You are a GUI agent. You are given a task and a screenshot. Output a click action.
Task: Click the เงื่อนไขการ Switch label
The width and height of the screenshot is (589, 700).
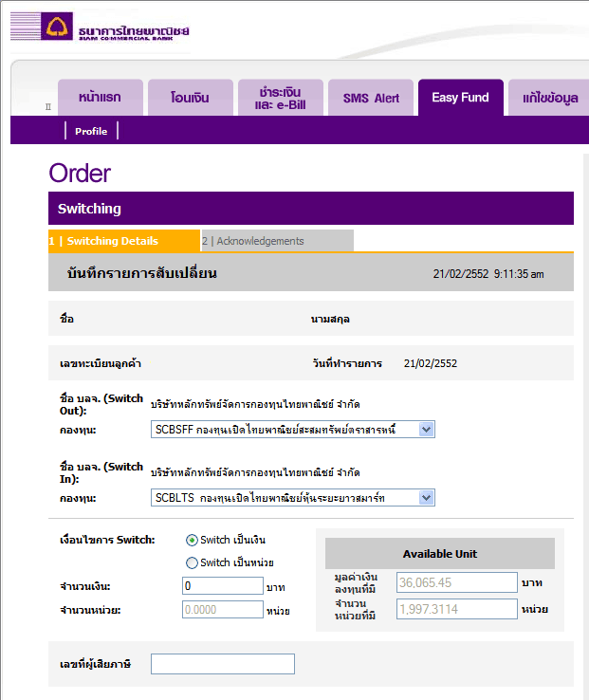pyautogui.click(x=107, y=540)
